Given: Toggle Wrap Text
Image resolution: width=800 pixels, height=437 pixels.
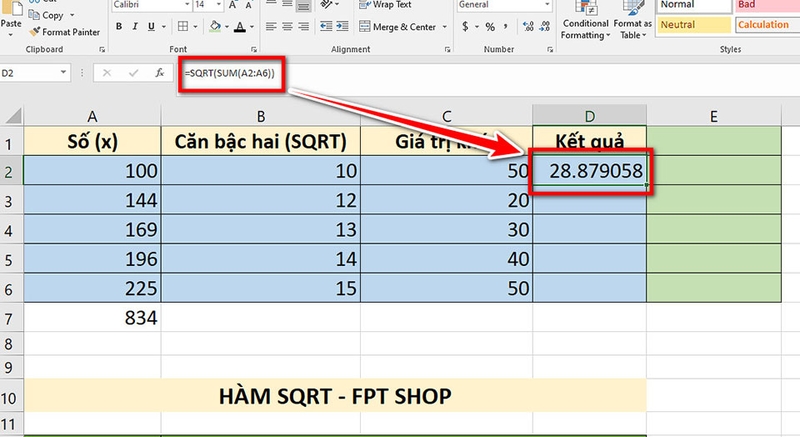Looking at the screenshot, I should [385, 5].
